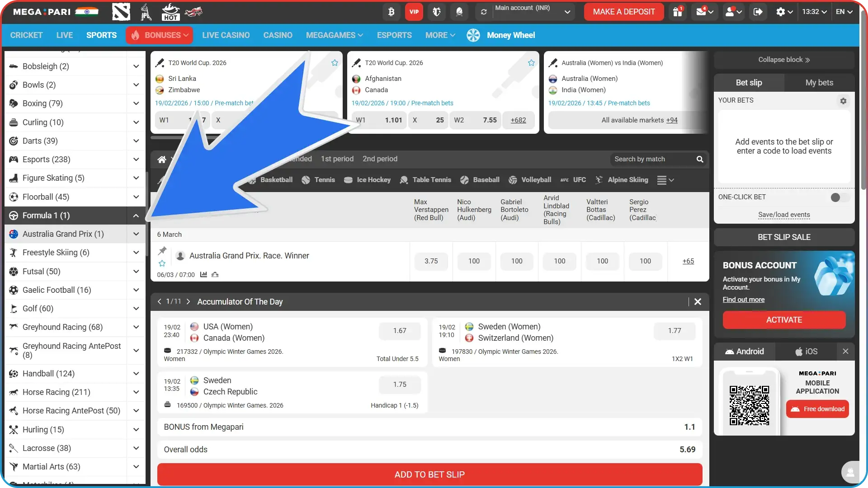868x488 pixels.
Task: Open the Bitcoin crypto payments icon
Action: click(x=391, y=12)
